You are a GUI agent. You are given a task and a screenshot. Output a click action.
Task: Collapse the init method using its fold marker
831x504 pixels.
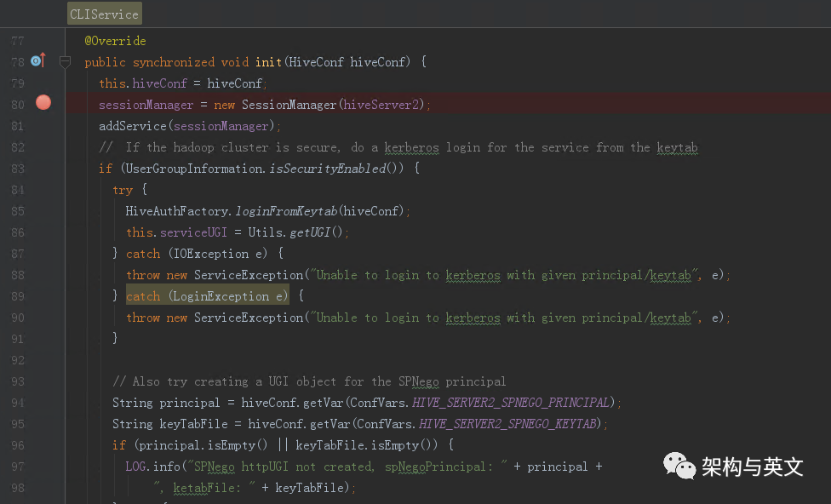[65, 62]
